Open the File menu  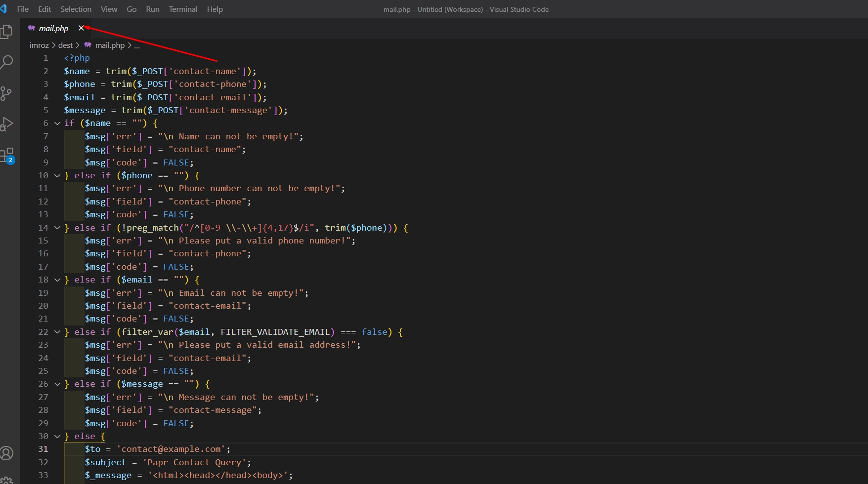tap(23, 9)
